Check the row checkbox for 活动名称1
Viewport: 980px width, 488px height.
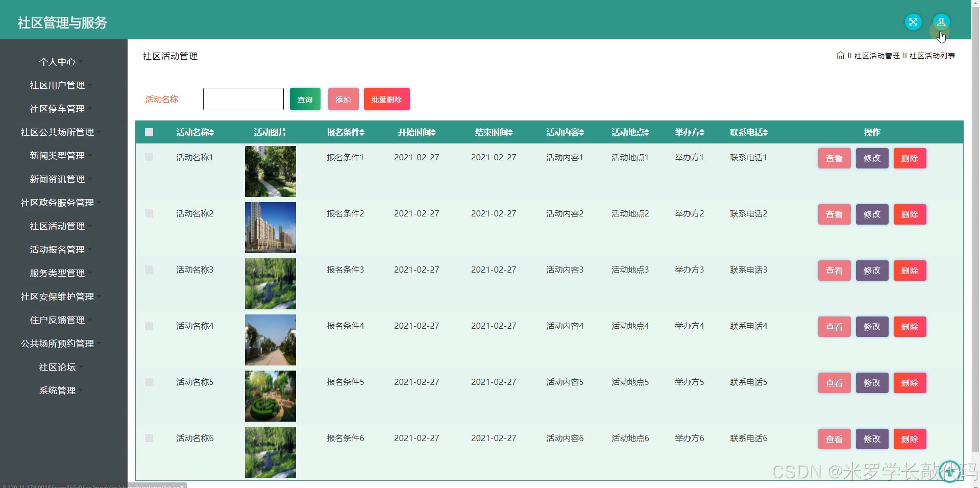point(149,157)
